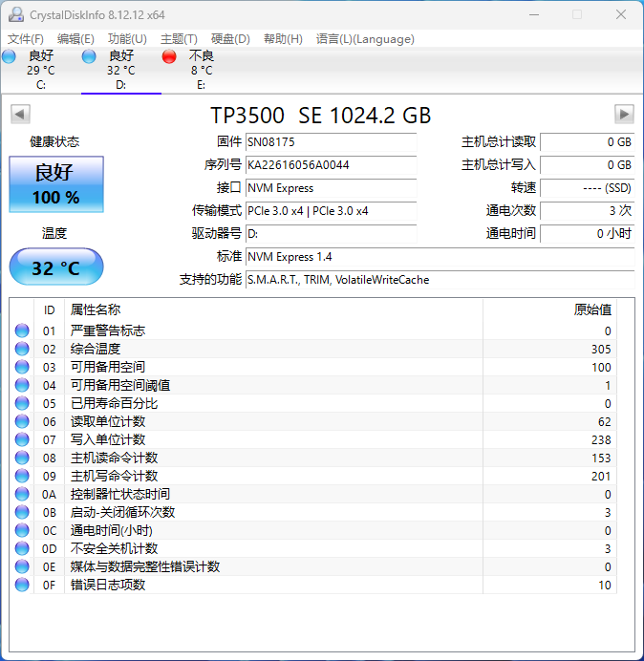This screenshot has height=661, width=644.
Task: Open the 编辑(E) menu
Action: pos(75,39)
